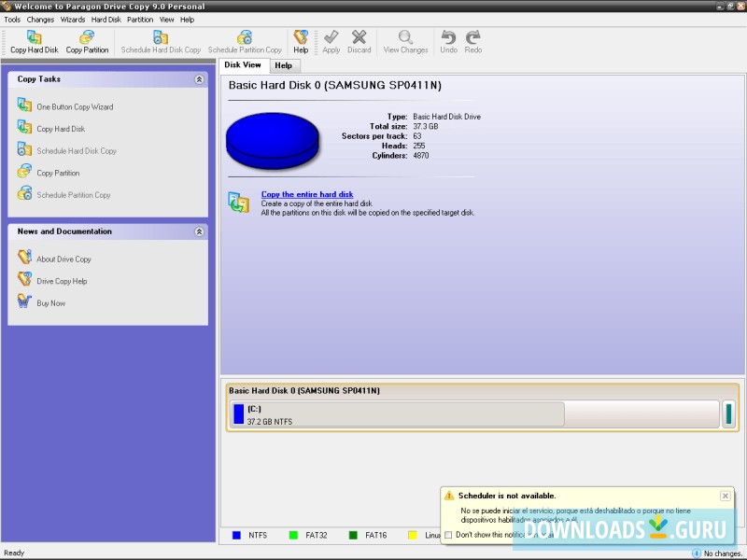
Task: Click the scheduler warning triangle icon
Action: [x=449, y=496]
